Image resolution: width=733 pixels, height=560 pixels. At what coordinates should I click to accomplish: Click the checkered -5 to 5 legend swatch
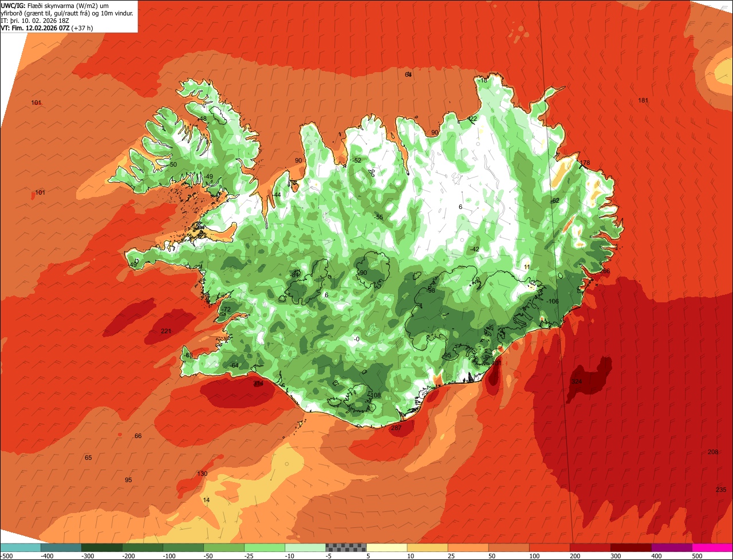pyautogui.click(x=346, y=547)
